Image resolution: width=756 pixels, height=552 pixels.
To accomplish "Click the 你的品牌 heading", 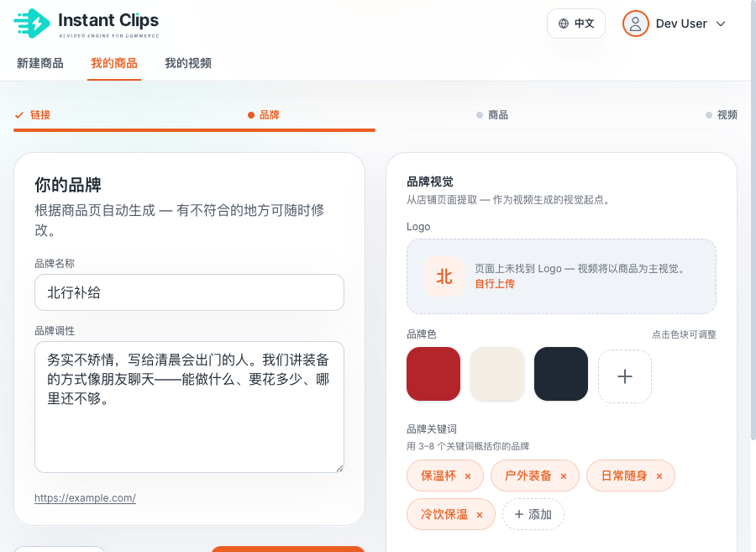I will pos(68,185).
